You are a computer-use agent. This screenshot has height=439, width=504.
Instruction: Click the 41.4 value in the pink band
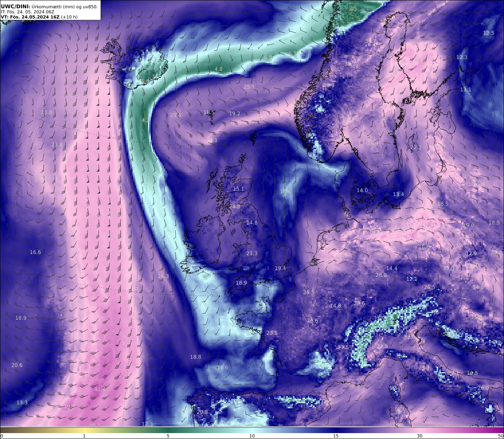(100, 389)
